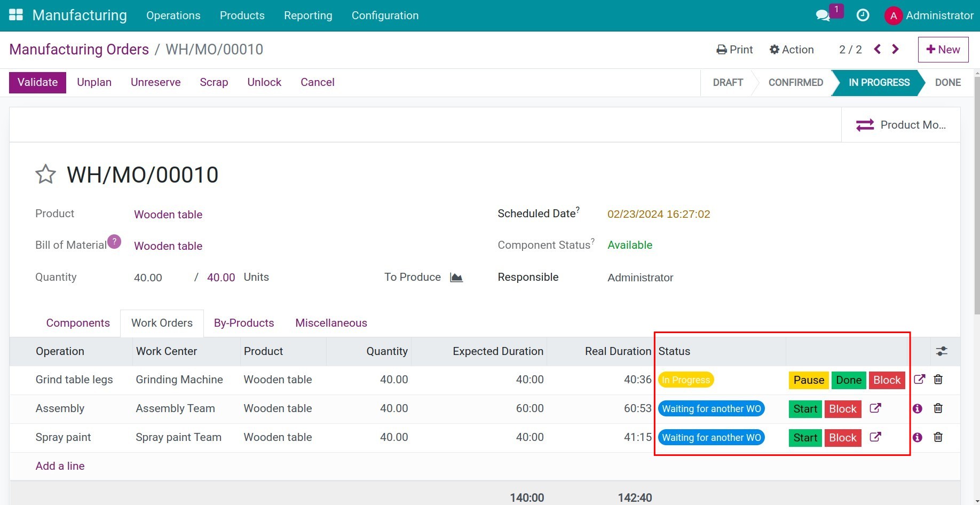980x505 pixels.
Task: Click the Scrap button
Action: coord(214,82)
